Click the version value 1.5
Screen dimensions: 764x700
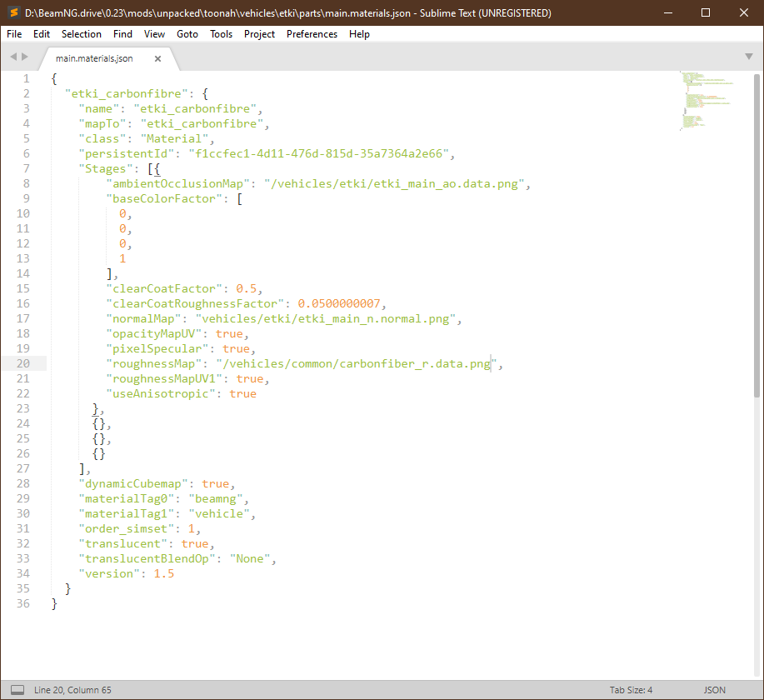pyautogui.click(x=163, y=573)
